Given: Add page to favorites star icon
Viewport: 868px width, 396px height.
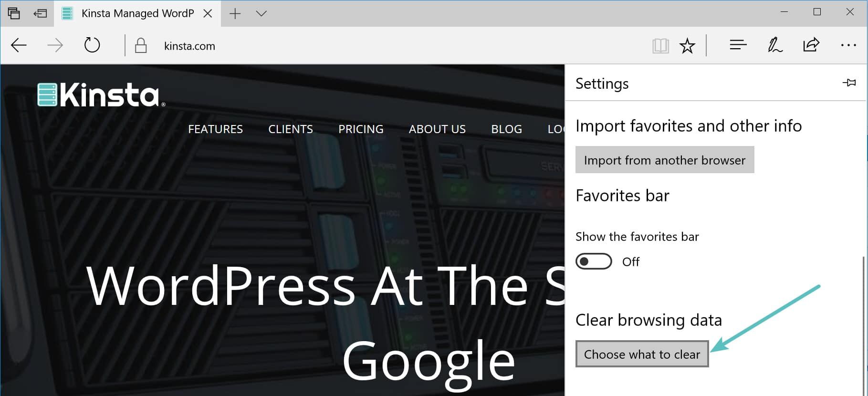Looking at the screenshot, I should 687,46.
